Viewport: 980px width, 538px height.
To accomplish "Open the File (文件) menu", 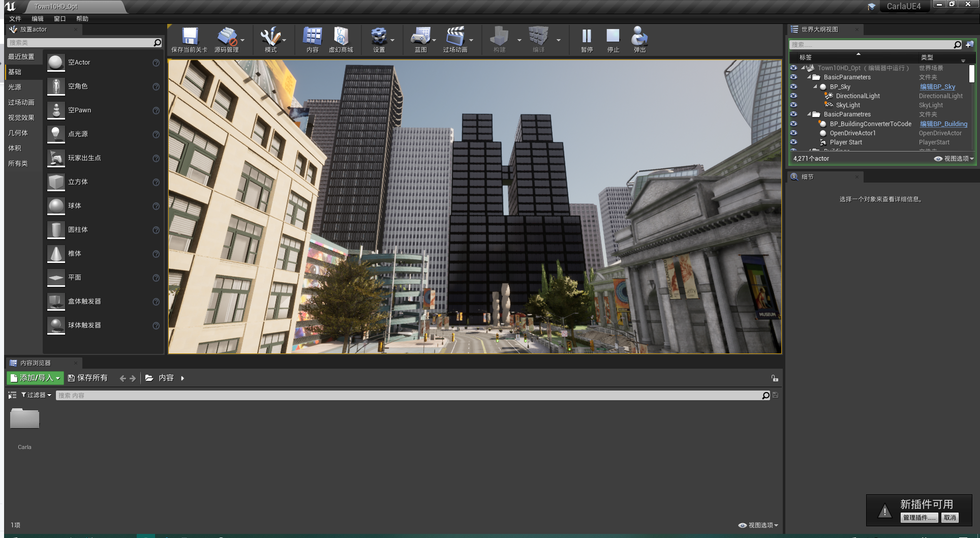I will 15,19.
